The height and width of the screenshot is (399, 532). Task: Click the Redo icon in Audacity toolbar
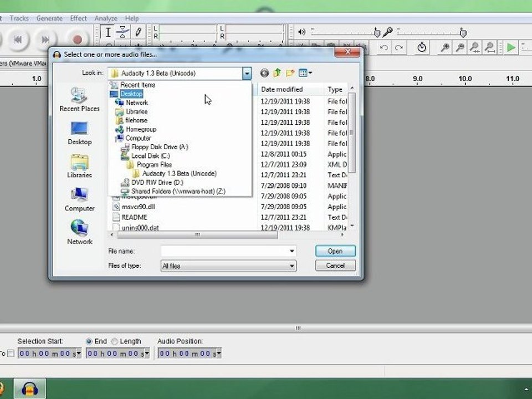399,48
